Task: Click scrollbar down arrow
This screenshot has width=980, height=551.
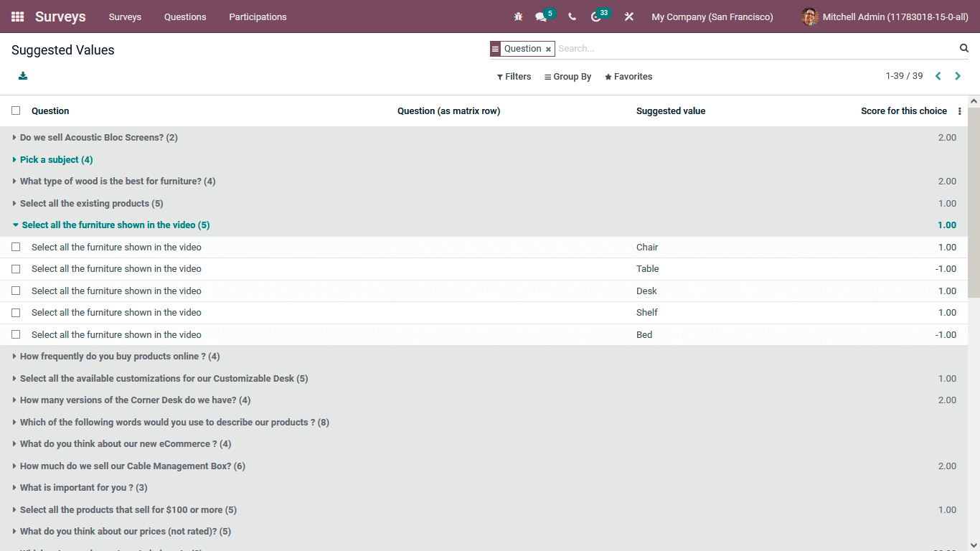Action: click(974, 545)
